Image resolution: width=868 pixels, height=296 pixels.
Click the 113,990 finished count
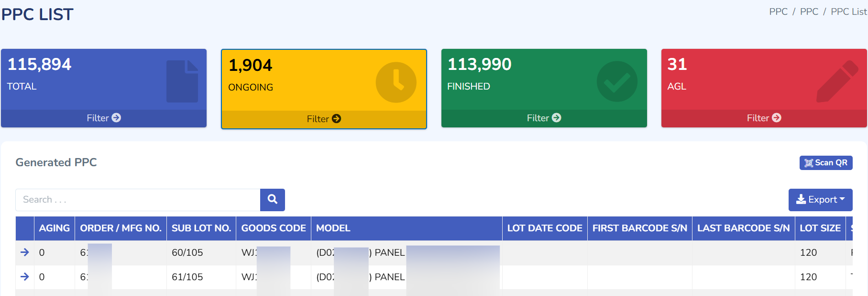(x=480, y=64)
